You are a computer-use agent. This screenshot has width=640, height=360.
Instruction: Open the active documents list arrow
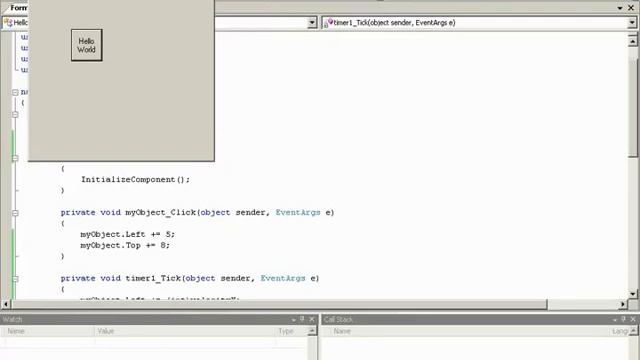click(x=620, y=8)
